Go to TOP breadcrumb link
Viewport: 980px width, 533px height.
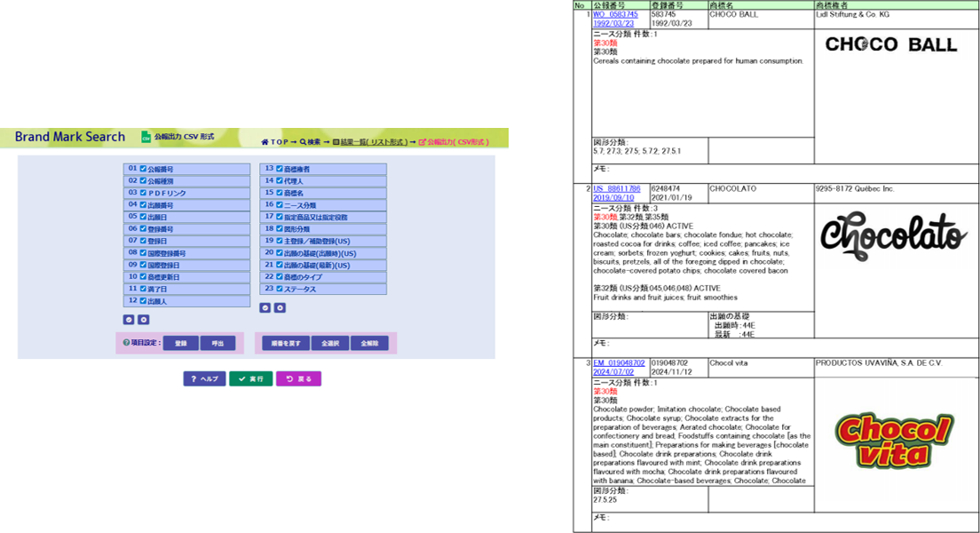click(x=280, y=142)
